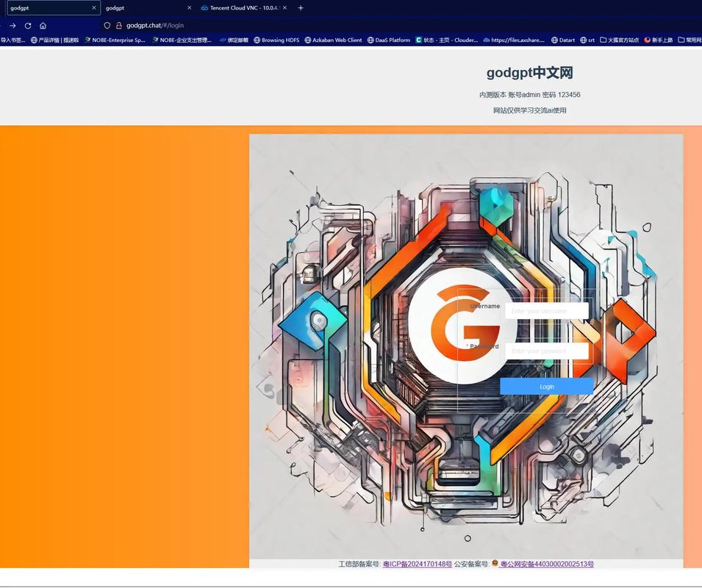
Task: Open the 绑定邮箱 bookmark
Action: pos(234,40)
